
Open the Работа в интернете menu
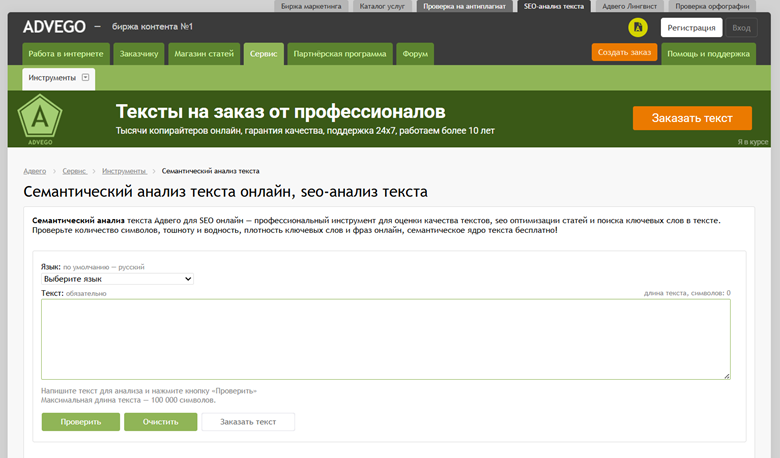point(66,54)
